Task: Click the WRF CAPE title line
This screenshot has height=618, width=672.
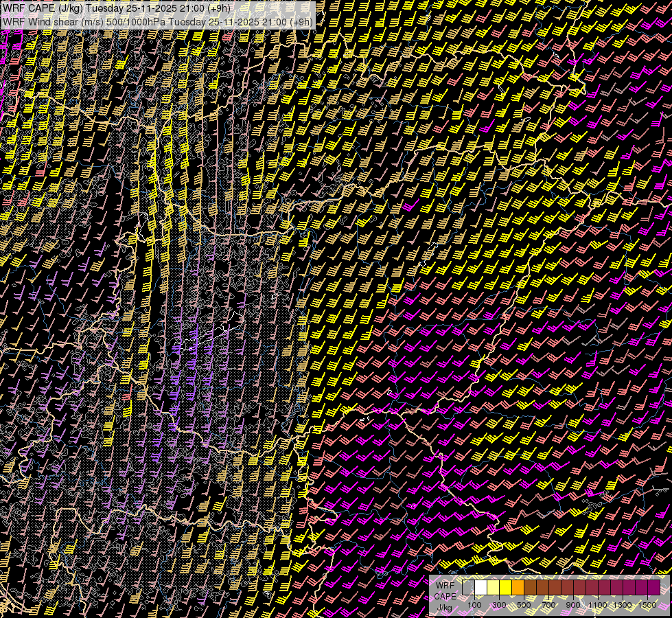Action: click(x=117, y=8)
